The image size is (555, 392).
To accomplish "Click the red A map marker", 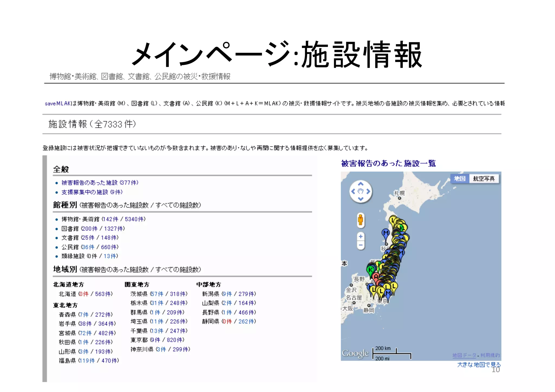I will pyautogui.click(x=376, y=277).
